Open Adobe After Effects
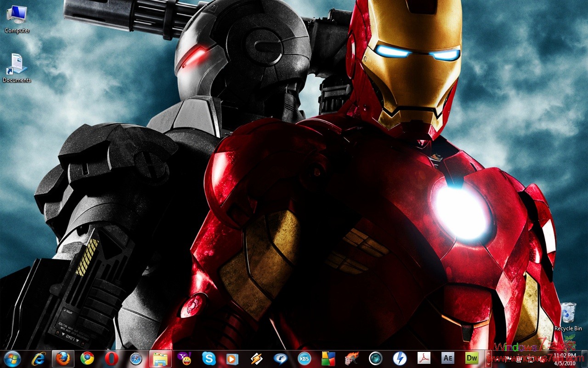 [448, 359]
